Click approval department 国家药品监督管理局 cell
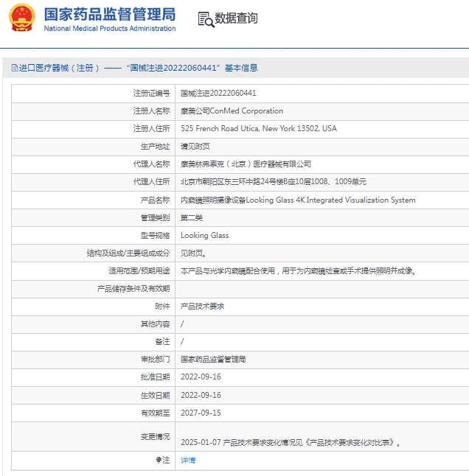 [213, 359]
